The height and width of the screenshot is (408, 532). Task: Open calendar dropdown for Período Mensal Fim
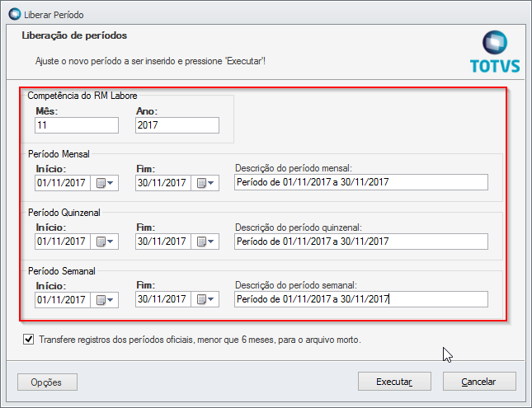(x=205, y=183)
